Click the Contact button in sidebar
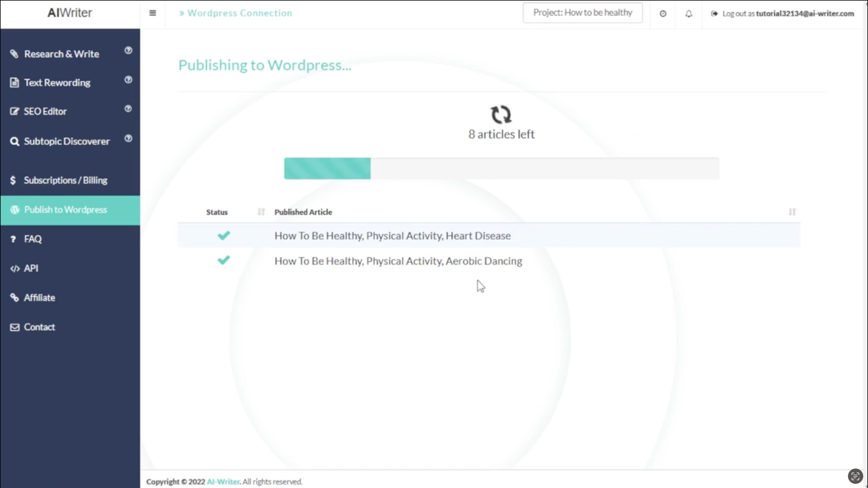This screenshot has height=488, width=868. (x=39, y=326)
